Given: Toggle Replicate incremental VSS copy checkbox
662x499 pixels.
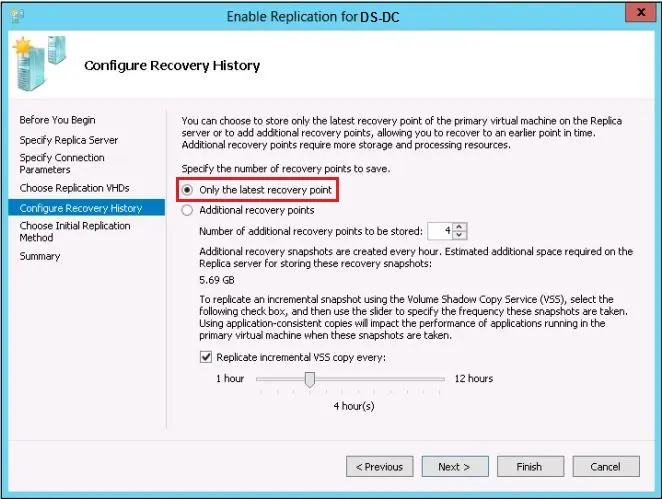Looking at the screenshot, I should (x=206, y=357).
